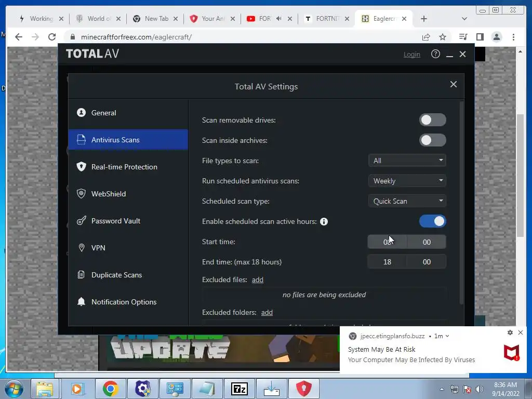Close the TotalAV window
532x399 pixels.
click(462, 54)
